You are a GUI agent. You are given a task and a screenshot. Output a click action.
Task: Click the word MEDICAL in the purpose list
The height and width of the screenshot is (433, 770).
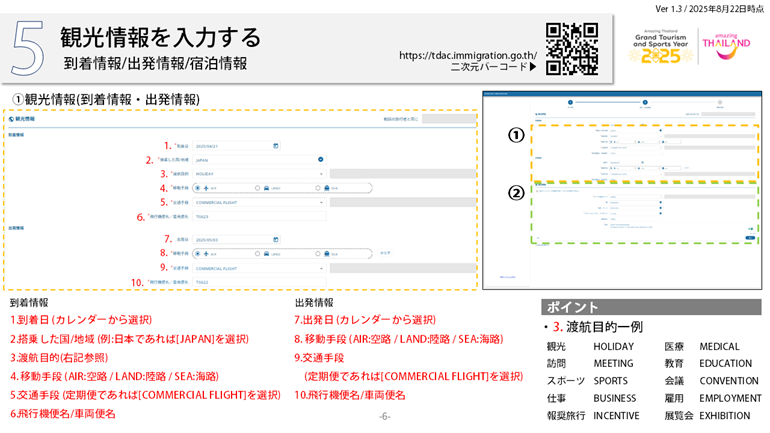click(719, 347)
